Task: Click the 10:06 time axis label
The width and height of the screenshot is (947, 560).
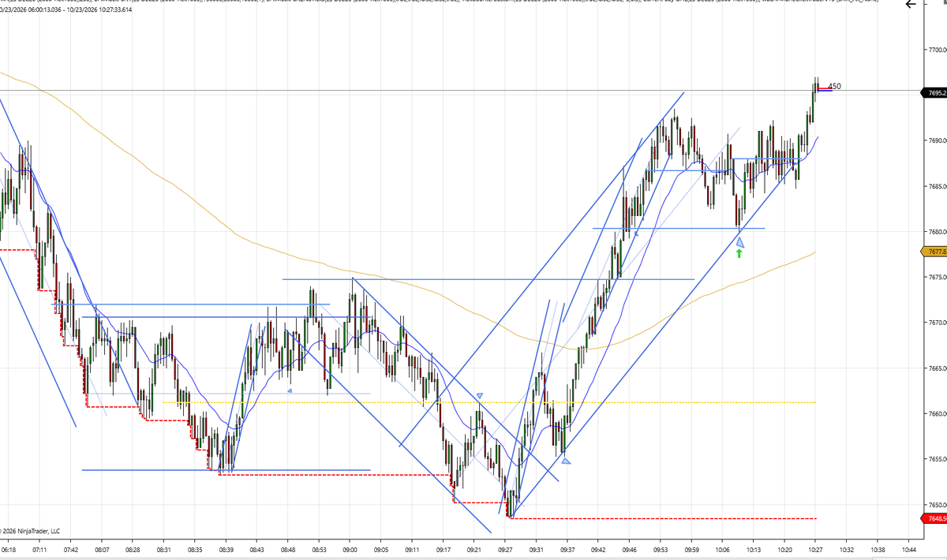Action: pyautogui.click(x=722, y=549)
